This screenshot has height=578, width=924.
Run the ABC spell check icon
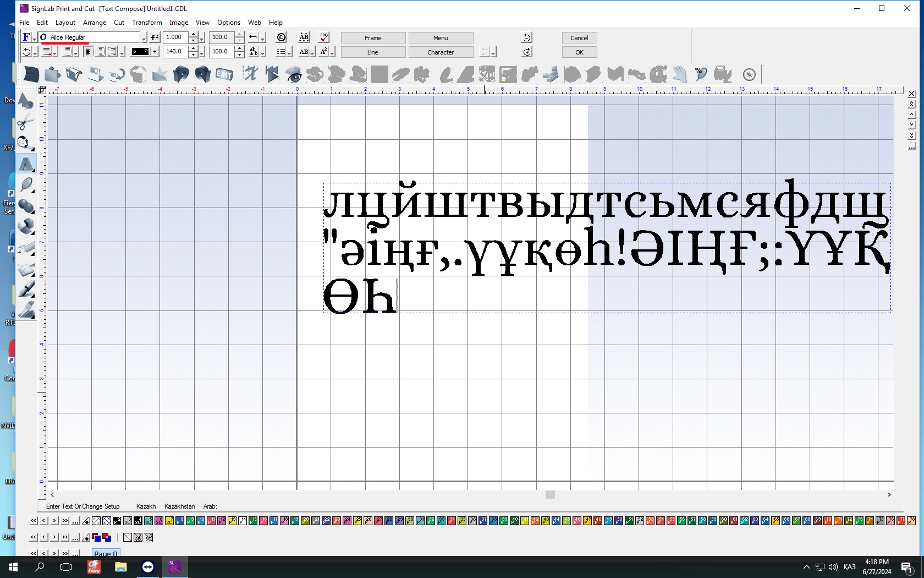(x=324, y=37)
